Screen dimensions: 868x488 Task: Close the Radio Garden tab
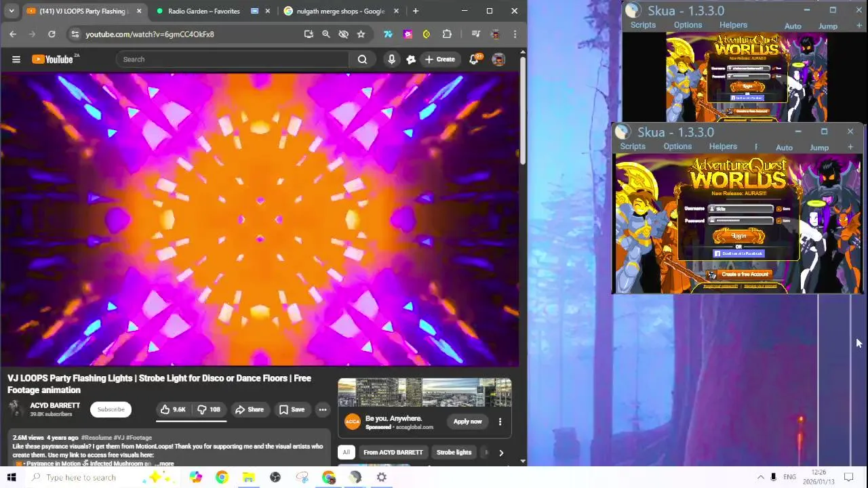click(268, 11)
